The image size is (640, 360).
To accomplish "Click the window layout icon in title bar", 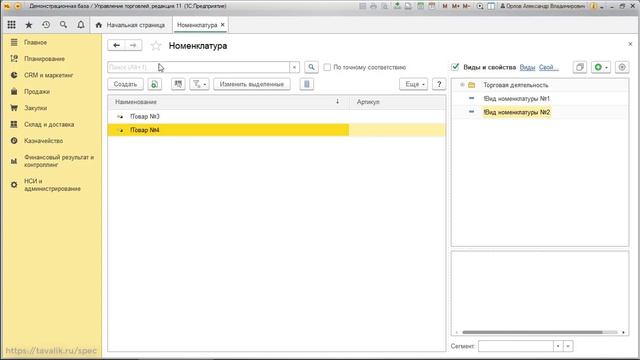I will coord(491,6).
